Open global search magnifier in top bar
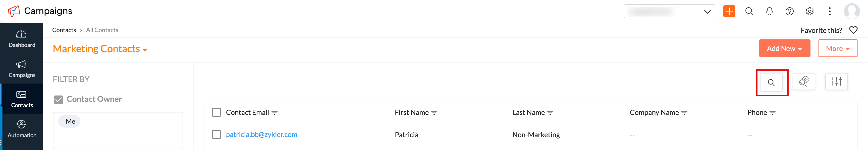Screen dimensions: 868x150 (x=749, y=12)
